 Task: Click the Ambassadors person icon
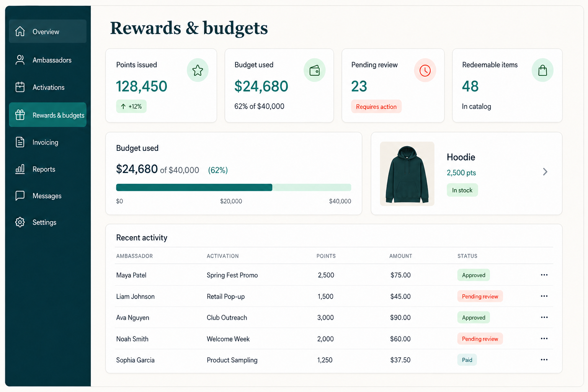click(20, 60)
